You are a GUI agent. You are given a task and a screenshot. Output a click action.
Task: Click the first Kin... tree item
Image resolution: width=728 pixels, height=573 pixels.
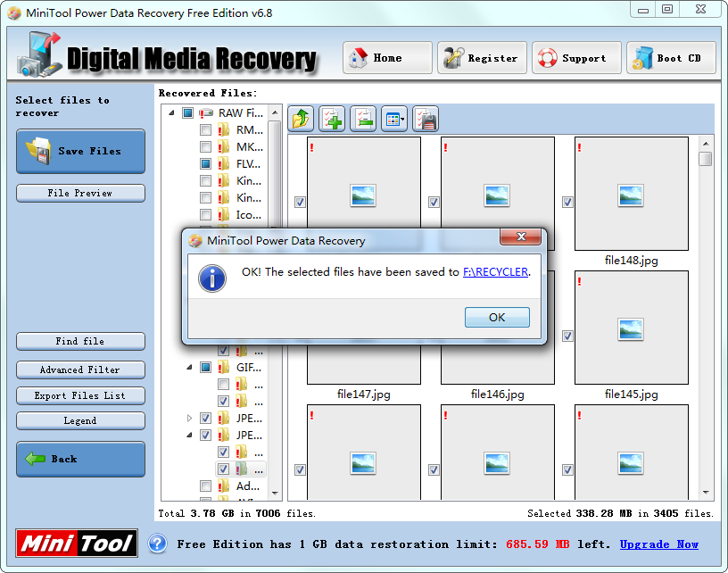[x=248, y=180]
